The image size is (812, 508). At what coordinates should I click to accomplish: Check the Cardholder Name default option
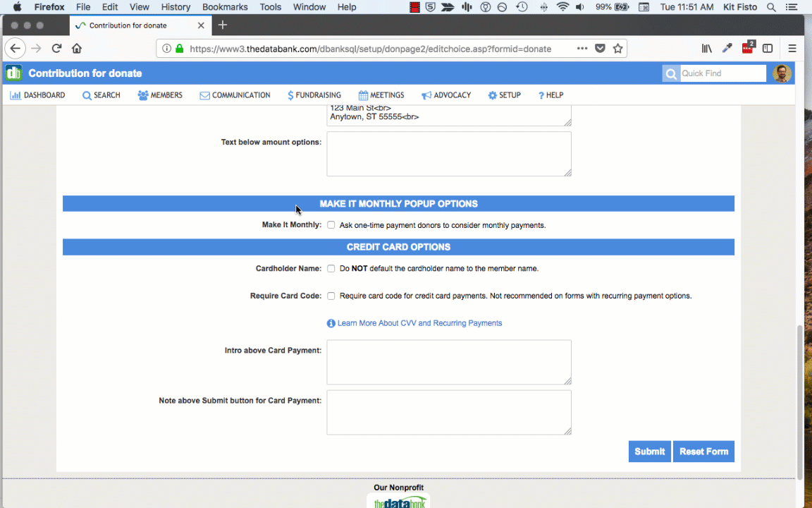[331, 269]
